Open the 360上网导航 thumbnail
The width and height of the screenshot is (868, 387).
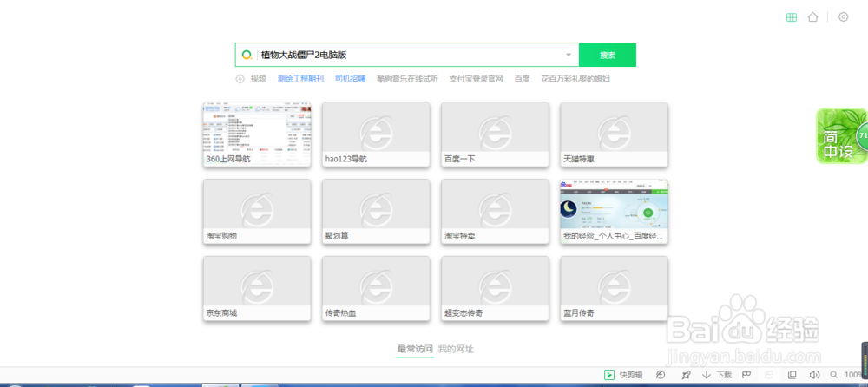tap(257, 134)
